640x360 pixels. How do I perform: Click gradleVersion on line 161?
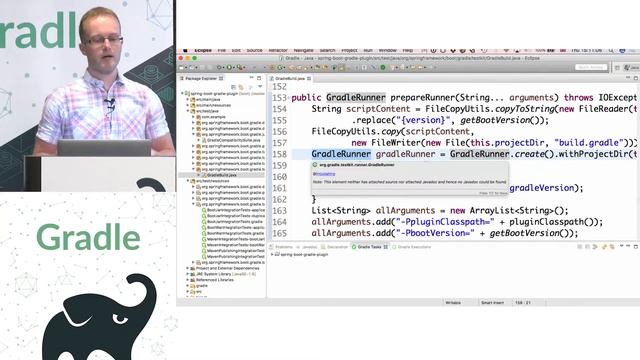(x=542, y=188)
